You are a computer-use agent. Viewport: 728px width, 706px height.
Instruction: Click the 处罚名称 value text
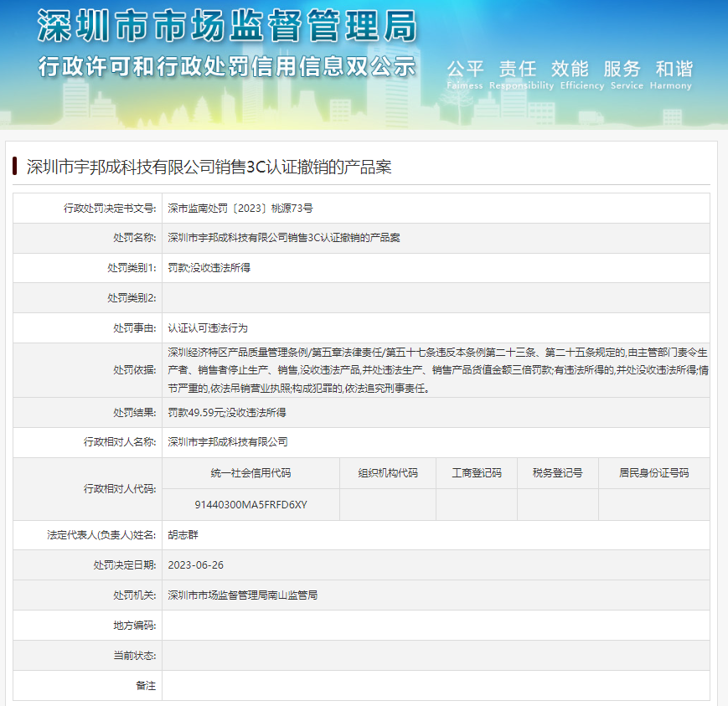coord(284,238)
